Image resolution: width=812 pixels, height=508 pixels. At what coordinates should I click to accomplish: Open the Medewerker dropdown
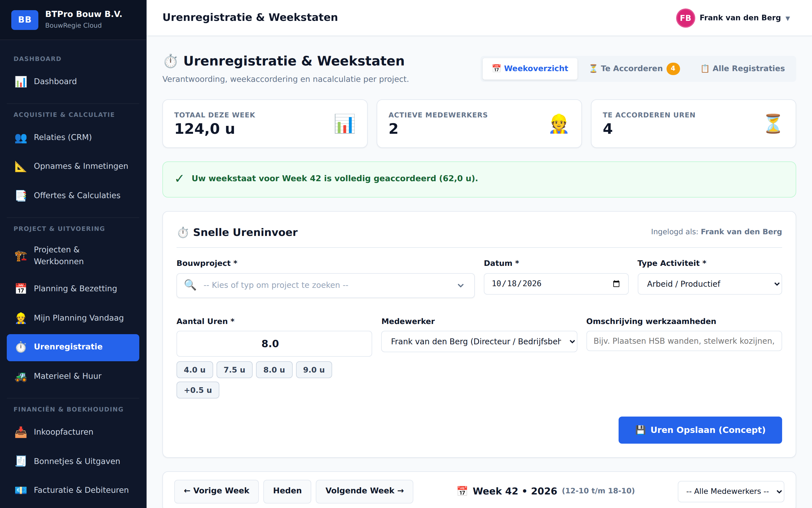tap(479, 341)
